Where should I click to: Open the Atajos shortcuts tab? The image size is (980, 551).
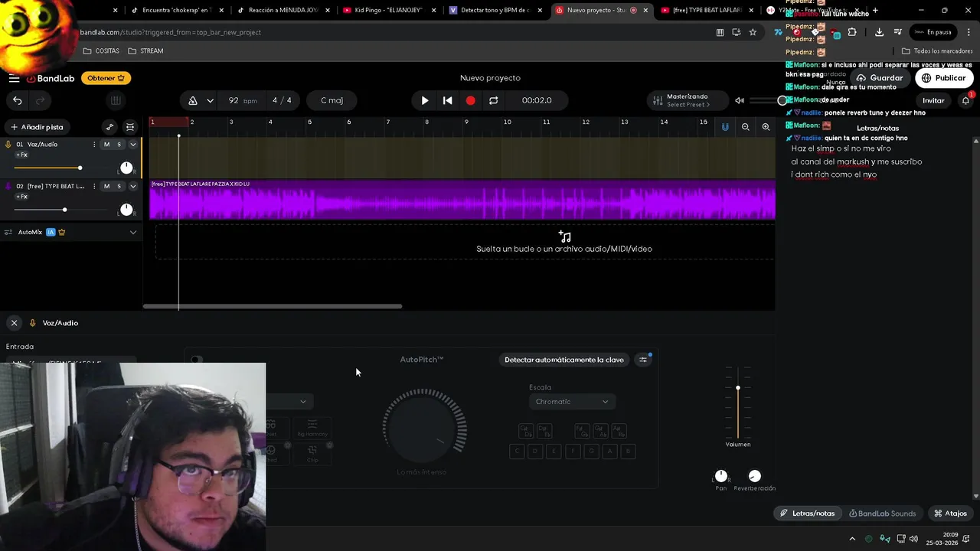point(950,514)
